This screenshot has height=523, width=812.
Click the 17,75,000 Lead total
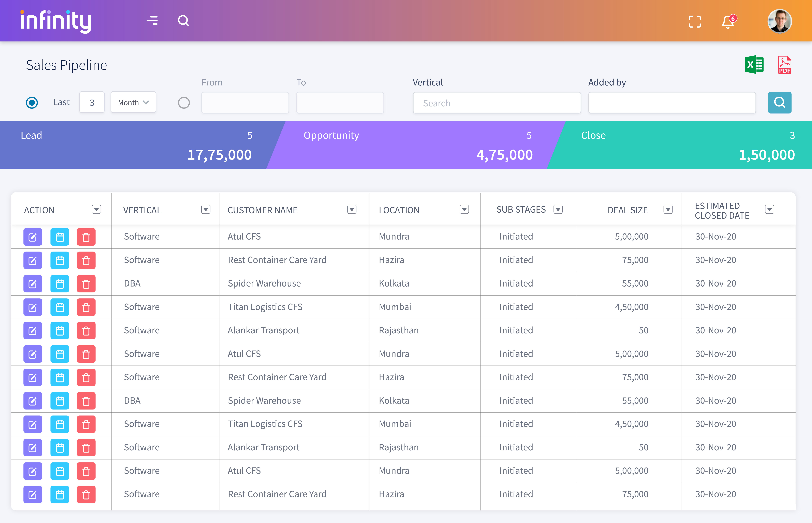[220, 155]
